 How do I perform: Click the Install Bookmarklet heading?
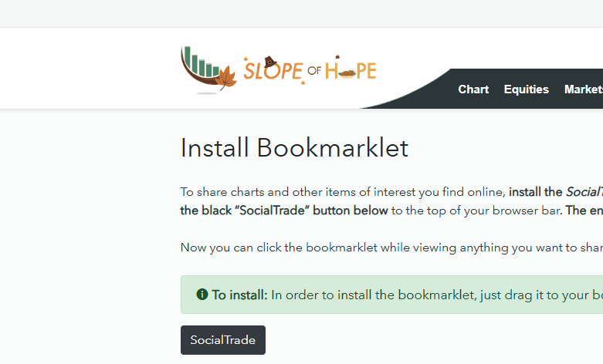point(294,147)
